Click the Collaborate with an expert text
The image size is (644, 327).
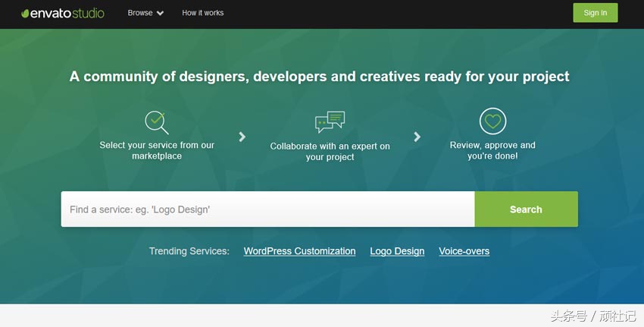[330, 152]
